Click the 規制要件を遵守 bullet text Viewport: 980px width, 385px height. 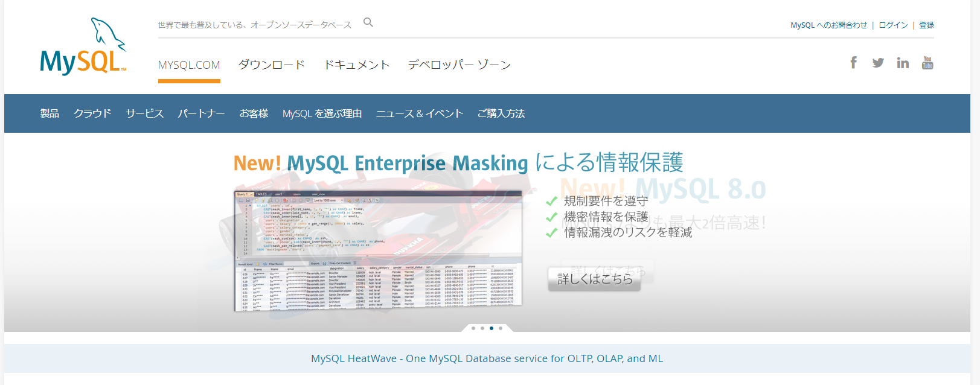606,201
